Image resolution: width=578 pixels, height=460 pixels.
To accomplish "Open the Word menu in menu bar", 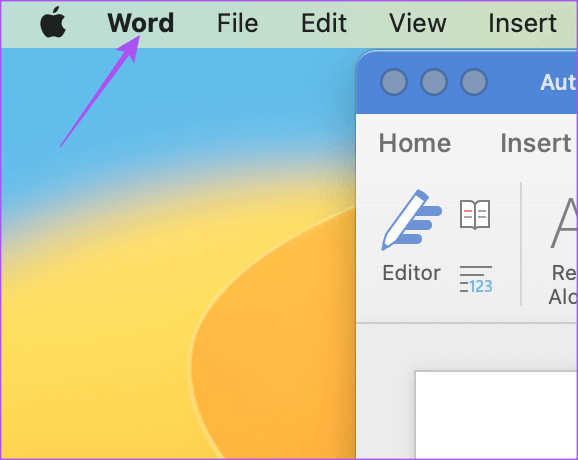I will [141, 23].
